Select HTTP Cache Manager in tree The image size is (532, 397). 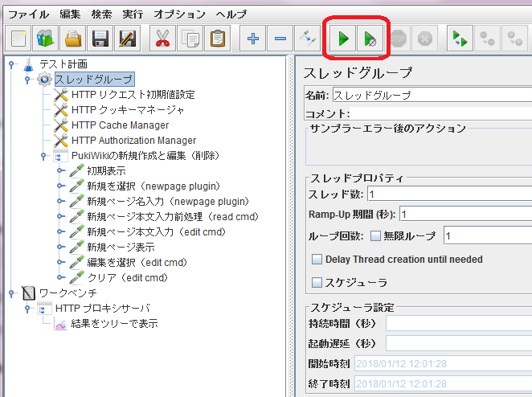point(120,125)
